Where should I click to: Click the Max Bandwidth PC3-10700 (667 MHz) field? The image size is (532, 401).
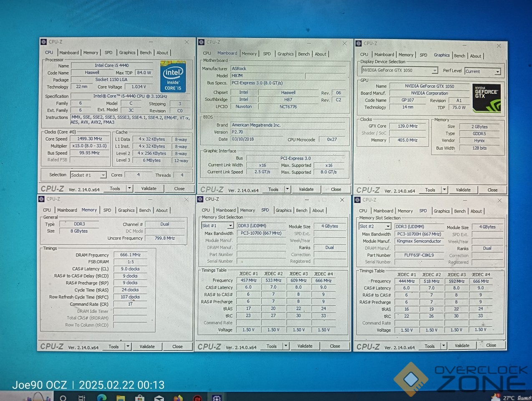pyautogui.click(x=261, y=233)
